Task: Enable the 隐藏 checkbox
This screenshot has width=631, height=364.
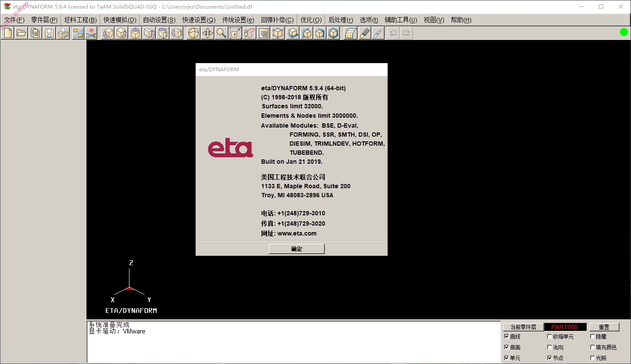Action: (x=592, y=336)
